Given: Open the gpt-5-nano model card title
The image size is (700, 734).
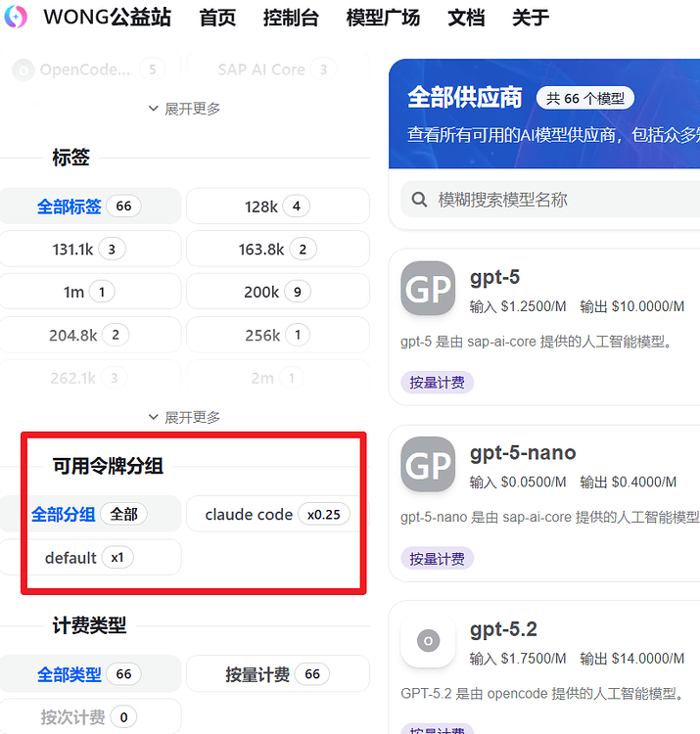Looking at the screenshot, I should tap(523, 453).
